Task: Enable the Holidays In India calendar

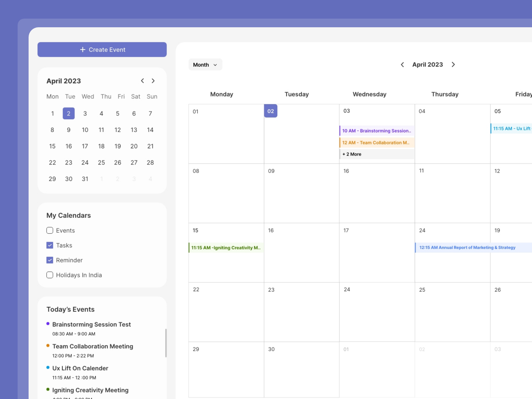Action: 50,275
